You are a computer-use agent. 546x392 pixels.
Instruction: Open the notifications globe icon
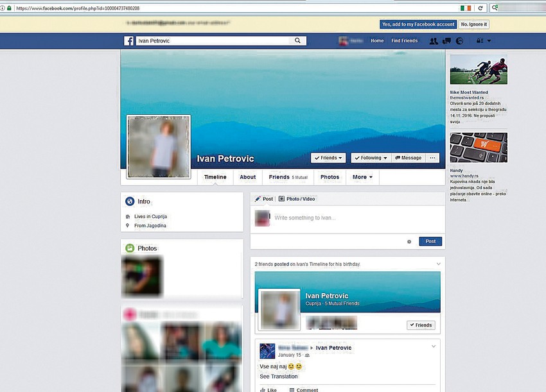click(x=459, y=41)
